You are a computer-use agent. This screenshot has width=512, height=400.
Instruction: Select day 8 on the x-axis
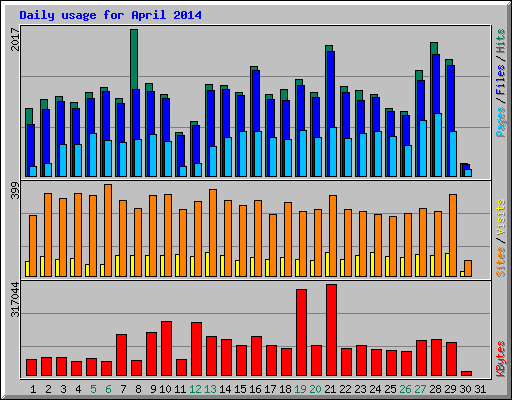click(x=138, y=389)
